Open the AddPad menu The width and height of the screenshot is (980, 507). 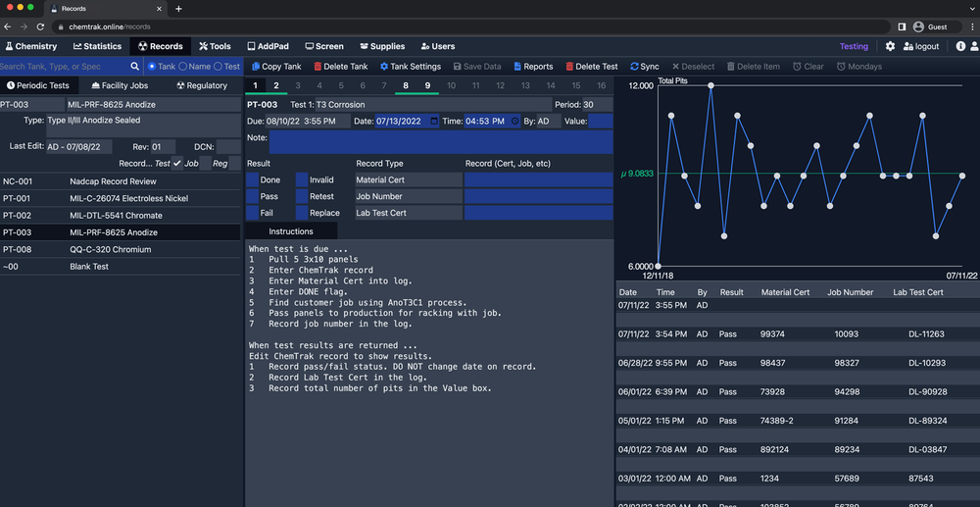(269, 46)
